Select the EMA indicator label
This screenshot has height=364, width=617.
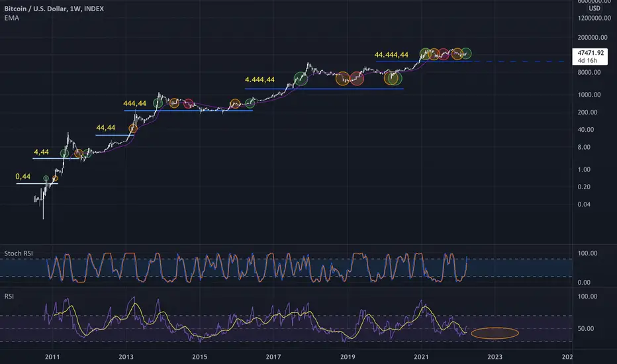click(x=12, y=18)
